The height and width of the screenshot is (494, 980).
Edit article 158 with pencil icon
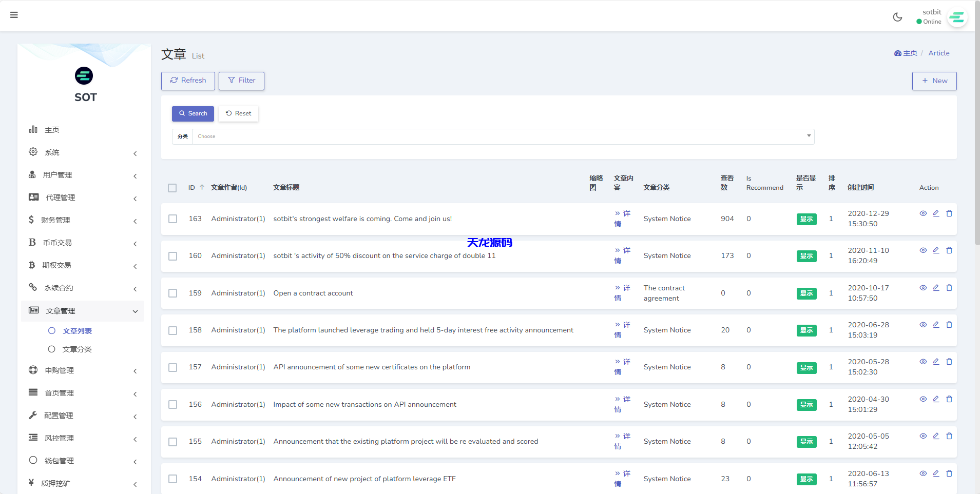coord(936,325)
